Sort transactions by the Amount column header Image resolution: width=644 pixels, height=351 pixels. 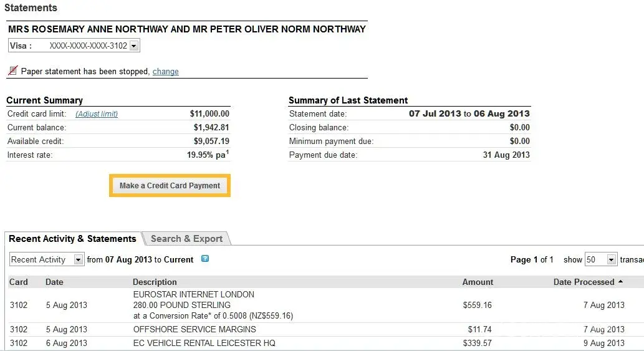coord(478,282)
